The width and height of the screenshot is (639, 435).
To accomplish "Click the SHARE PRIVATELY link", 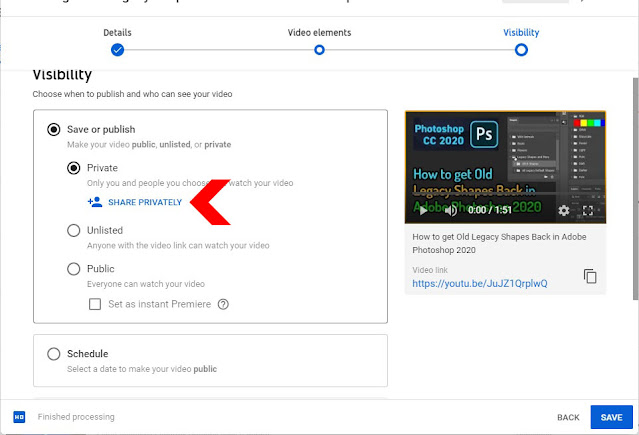I will coord(145,202).
